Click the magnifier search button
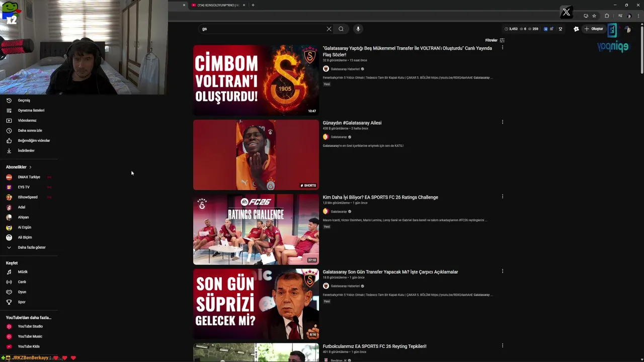 [x=341, y=29]
